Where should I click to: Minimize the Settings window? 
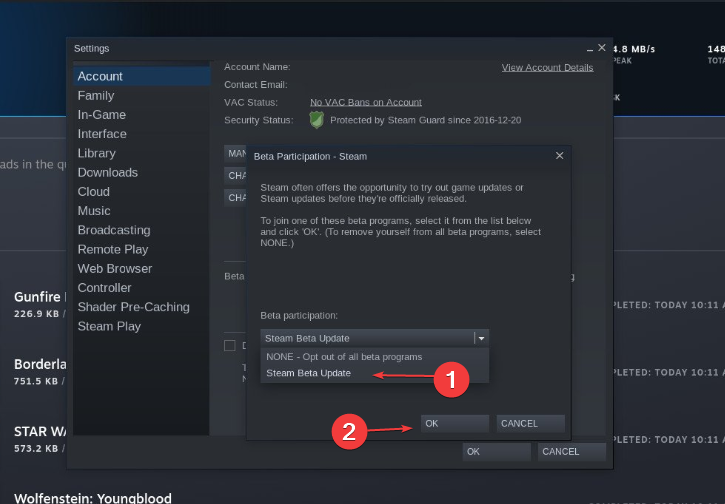[x=590, y=49]
